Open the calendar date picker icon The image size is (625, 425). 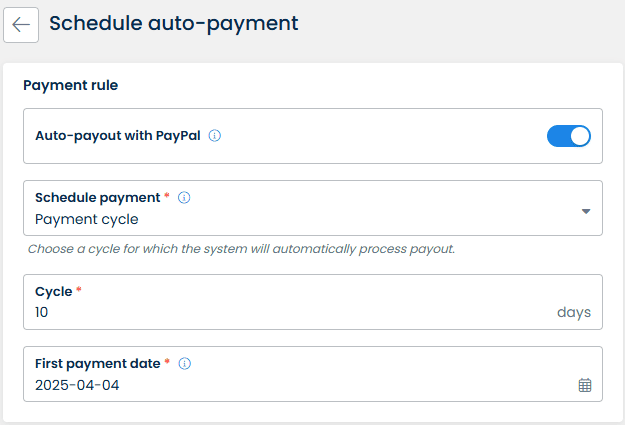[585, 385]
